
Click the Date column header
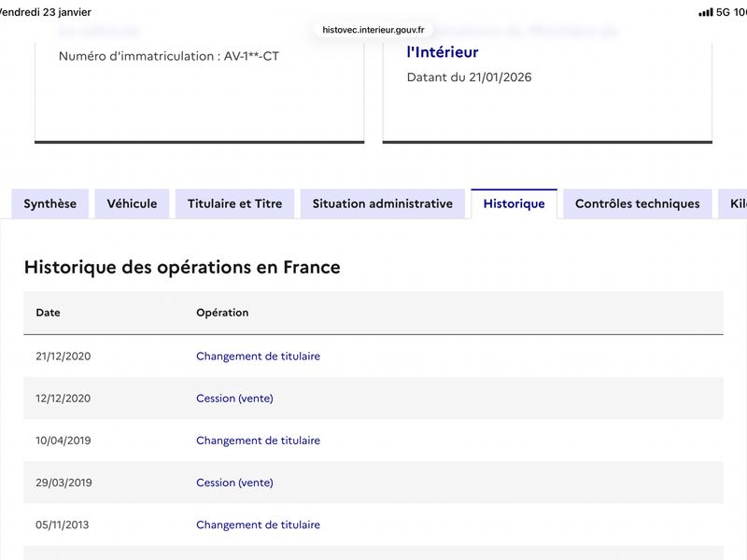[x=49, y=313]
